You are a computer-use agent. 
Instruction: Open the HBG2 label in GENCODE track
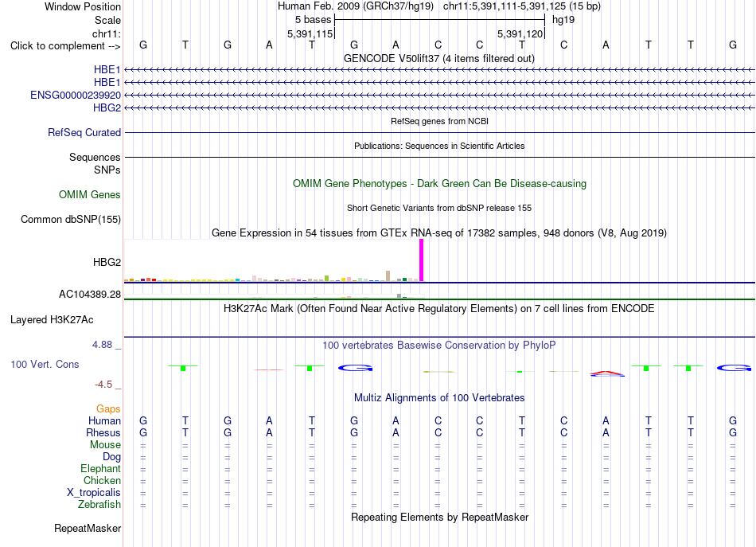tap(107, 107)
